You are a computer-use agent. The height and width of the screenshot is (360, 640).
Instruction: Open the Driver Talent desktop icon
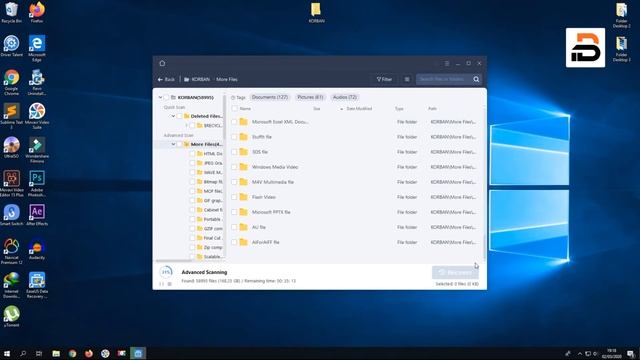point(11,46)
